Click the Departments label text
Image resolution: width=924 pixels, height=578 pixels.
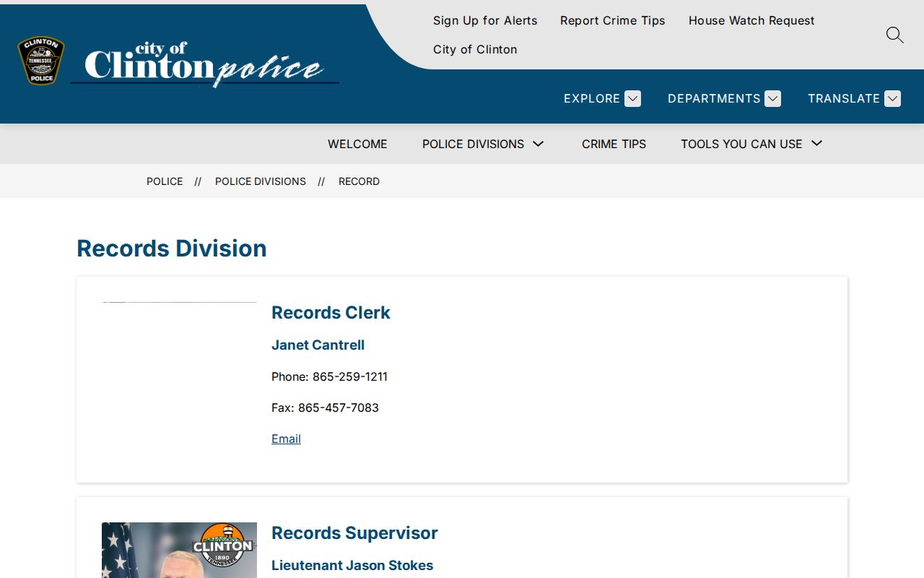click(714, 98)
